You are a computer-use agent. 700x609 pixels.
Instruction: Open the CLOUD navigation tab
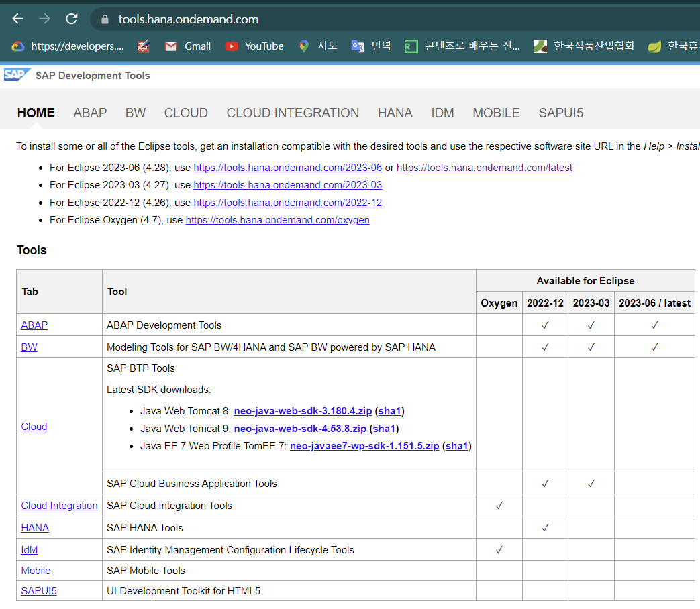click(x=186, y=113)
